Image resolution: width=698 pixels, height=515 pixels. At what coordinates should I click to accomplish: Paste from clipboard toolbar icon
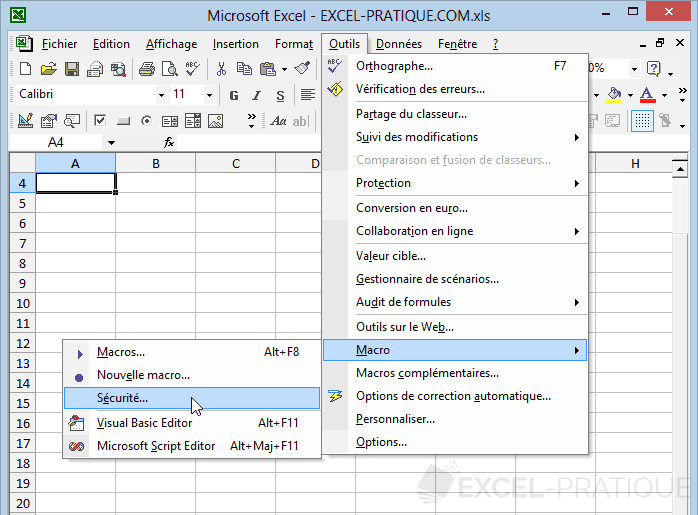268,69
